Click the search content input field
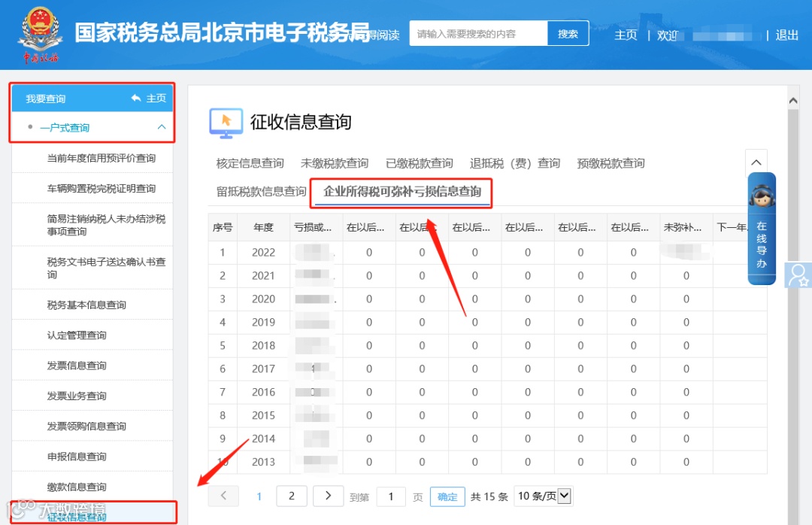This screenshot has width=812, height=525. coord(478,34)
